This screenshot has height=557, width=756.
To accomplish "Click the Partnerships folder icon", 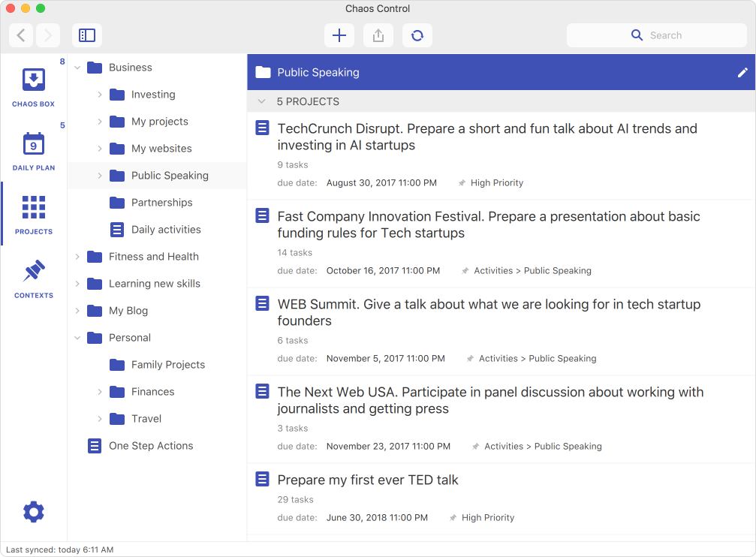I will tap(117, 203).
